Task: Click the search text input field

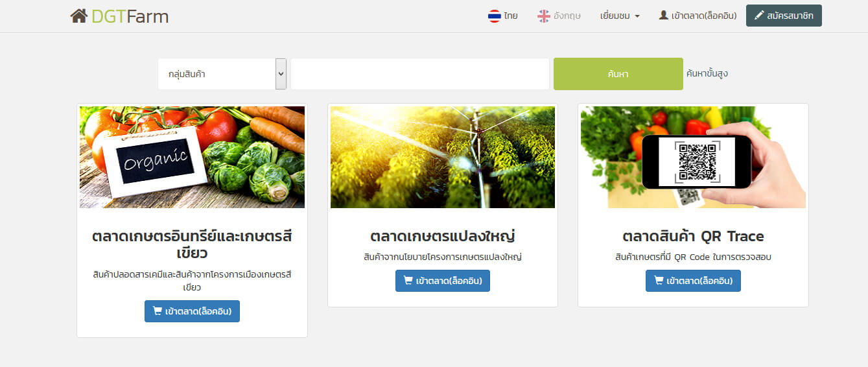Action: 420,74
